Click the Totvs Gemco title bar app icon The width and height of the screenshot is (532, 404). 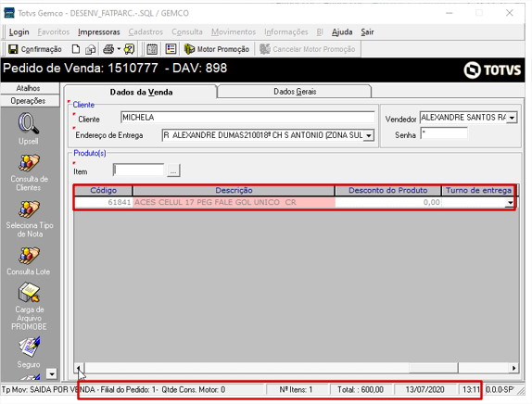pyautogui.click(x=9, y=13)
